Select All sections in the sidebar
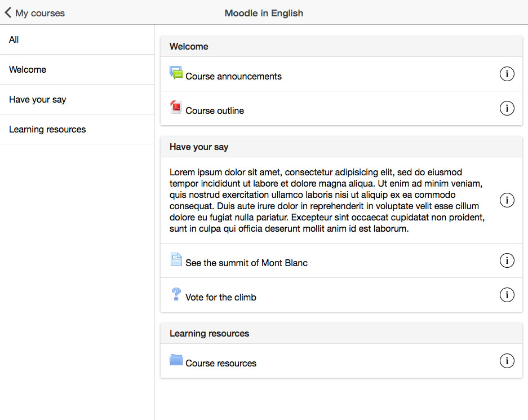The image size is (528, 420). click(x=77, y=39)
